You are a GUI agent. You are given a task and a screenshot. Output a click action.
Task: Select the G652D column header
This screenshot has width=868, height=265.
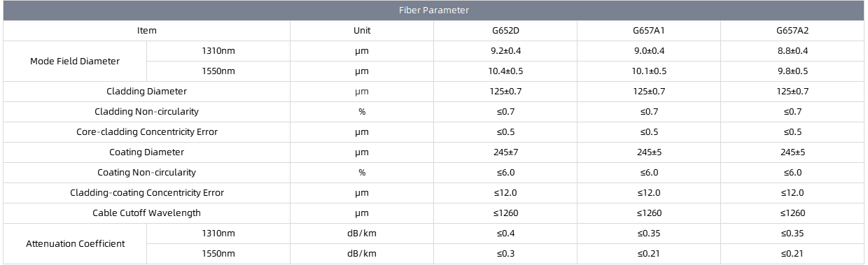click(505, 31)
